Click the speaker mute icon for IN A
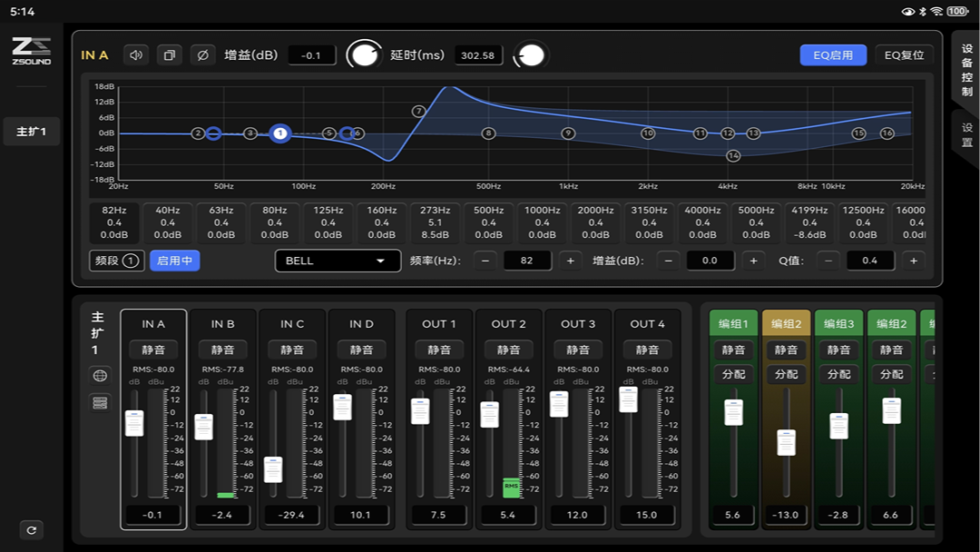Image resolution: width=980 pixels, height=552 pixels. tap(136, 55)
